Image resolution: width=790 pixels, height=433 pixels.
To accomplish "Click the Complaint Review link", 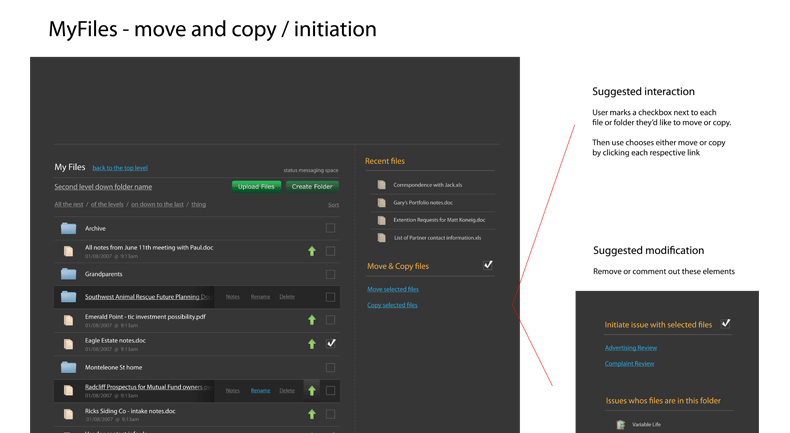I will coord(629,363).
